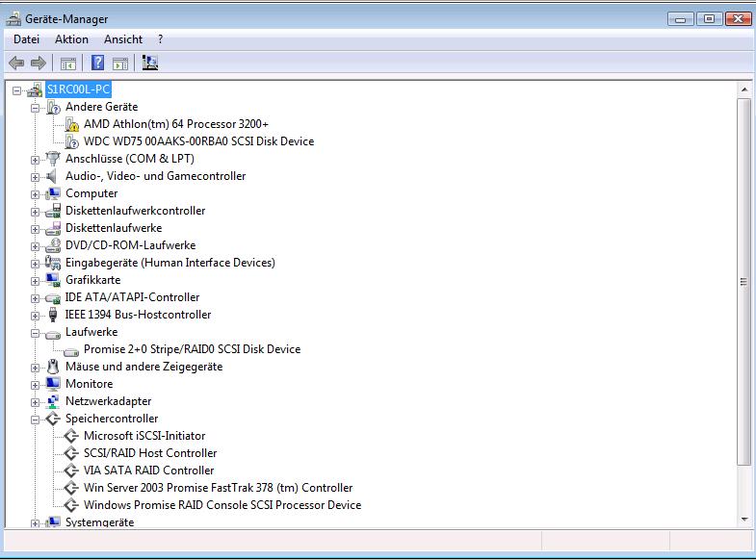This screenshot has height=560, width=756.
Task: Click the IDE ATA/ATAPI-Controller icon
Action: (53, 298)
